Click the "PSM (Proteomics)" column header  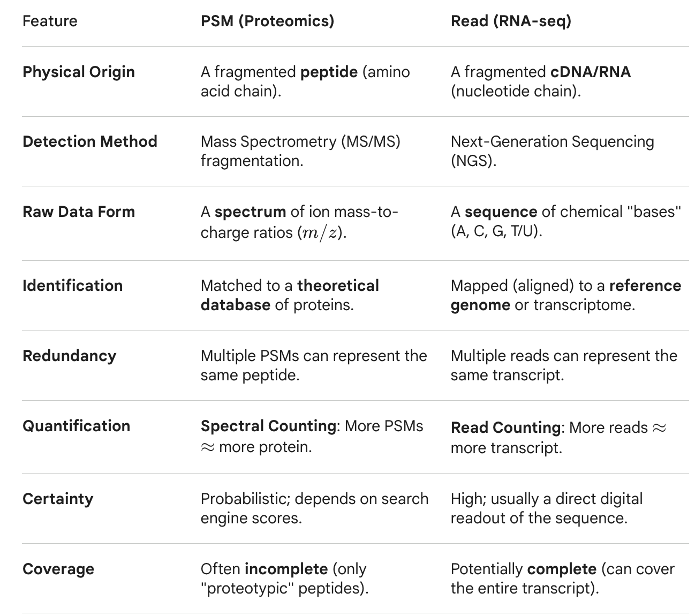coord(267,21)
